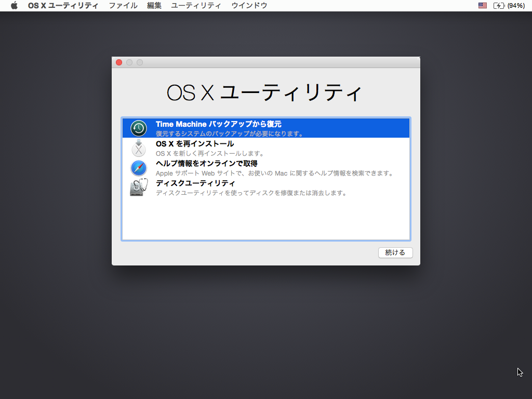
Task: Click description ディスクユーティリティを使ってディスクを修復または消去します。
Action: coord(251,193)
